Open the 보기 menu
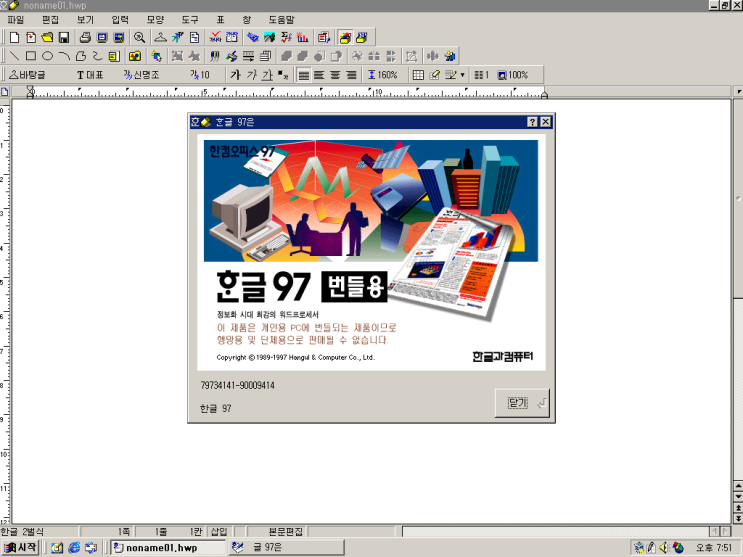The image size is (743, 557). tap(85, 19)
